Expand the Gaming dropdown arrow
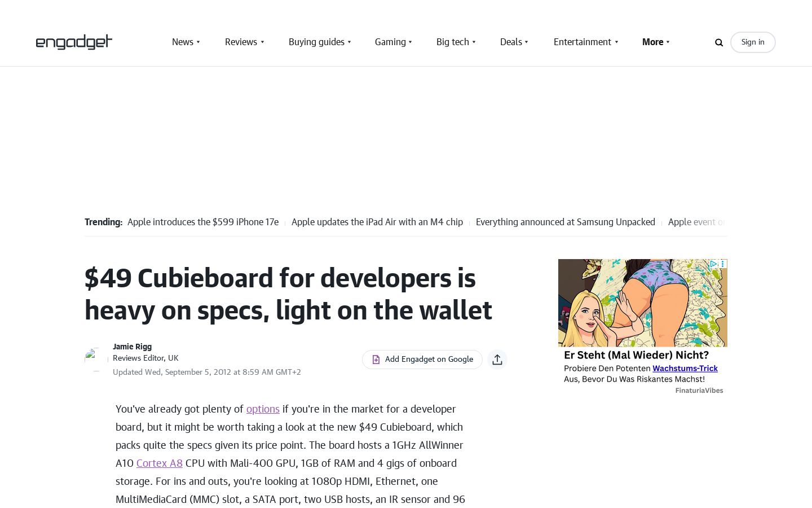This screenshot has width=812, height=508. [411, 42]
